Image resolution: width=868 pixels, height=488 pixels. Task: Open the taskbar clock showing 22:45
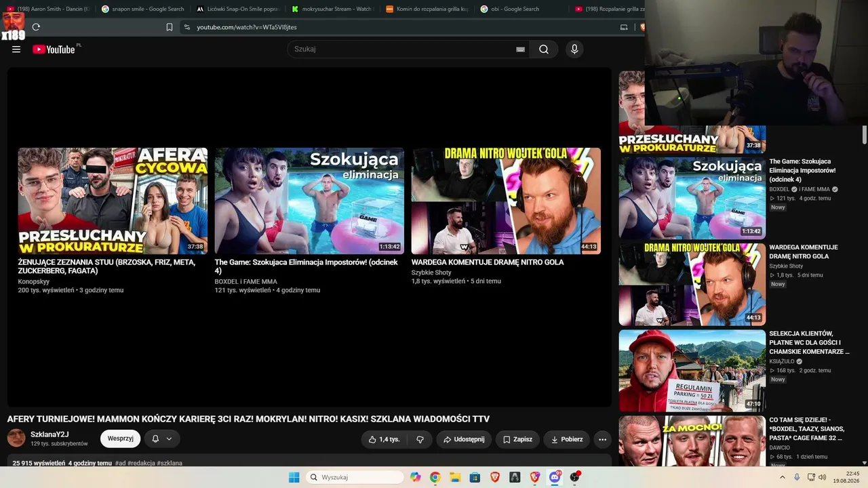847,477
